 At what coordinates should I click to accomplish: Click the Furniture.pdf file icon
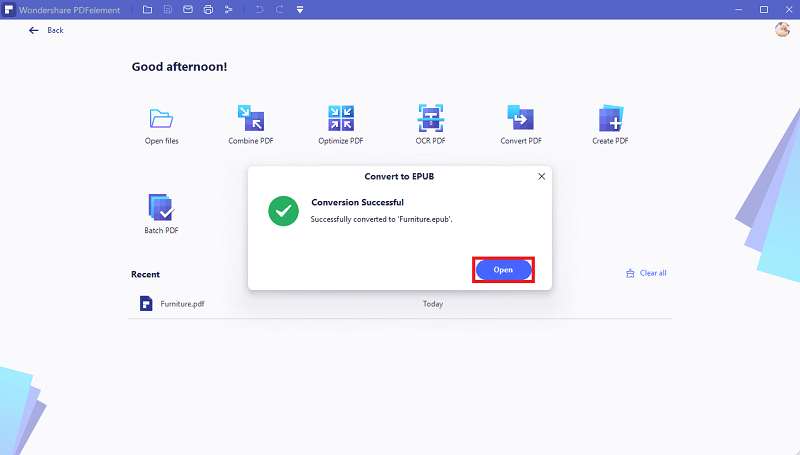(146, 304)
